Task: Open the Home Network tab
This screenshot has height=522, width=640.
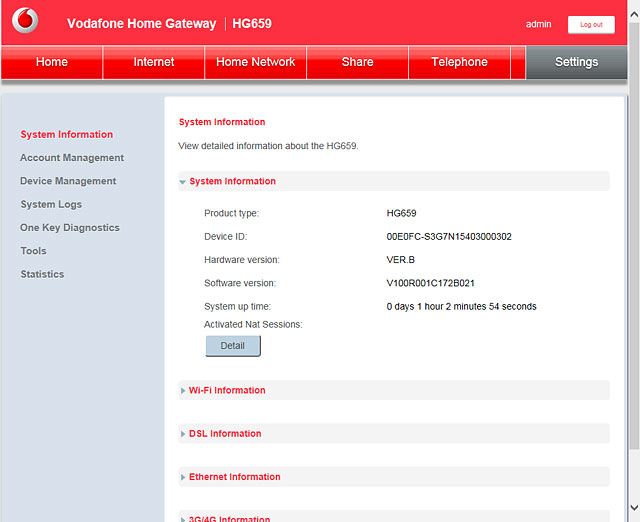Action: [256, 62]
